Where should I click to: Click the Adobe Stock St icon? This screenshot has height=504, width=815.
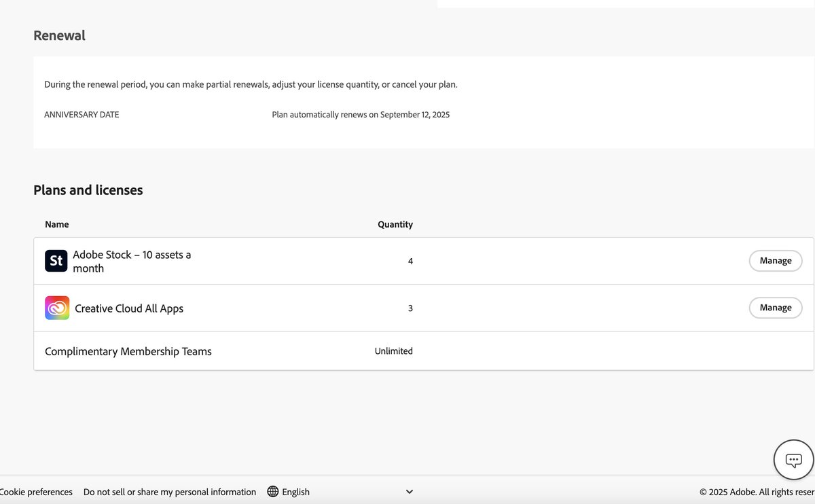click(x=56, y=261)
